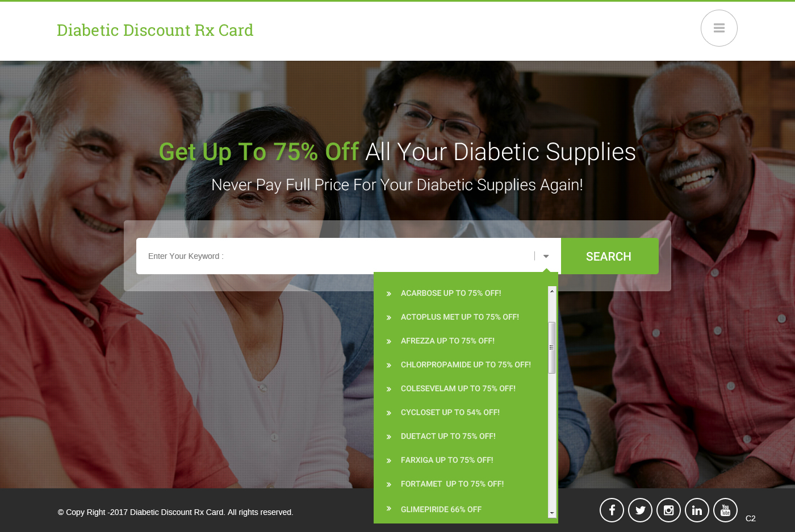Select ACTOPLUS MET UP TO 75% OFF

[x=460, y=317]
